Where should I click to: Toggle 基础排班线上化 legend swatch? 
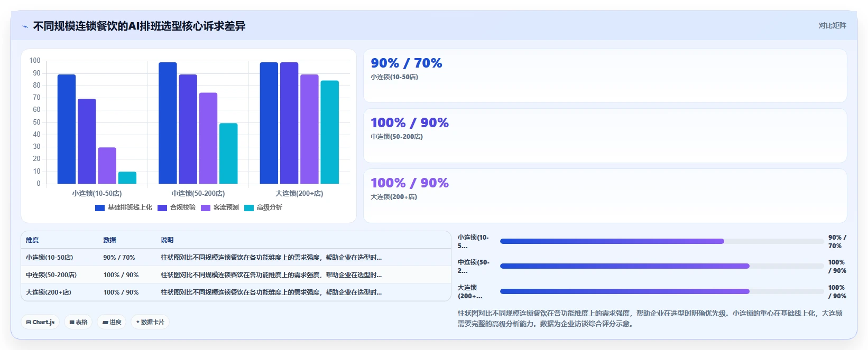[x=100, y=208]
